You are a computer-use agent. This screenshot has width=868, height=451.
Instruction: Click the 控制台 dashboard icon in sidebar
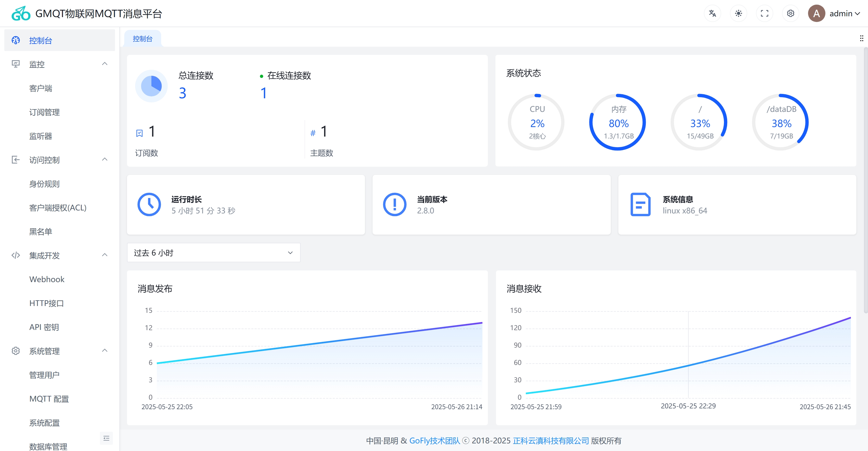tap(16, 40)
